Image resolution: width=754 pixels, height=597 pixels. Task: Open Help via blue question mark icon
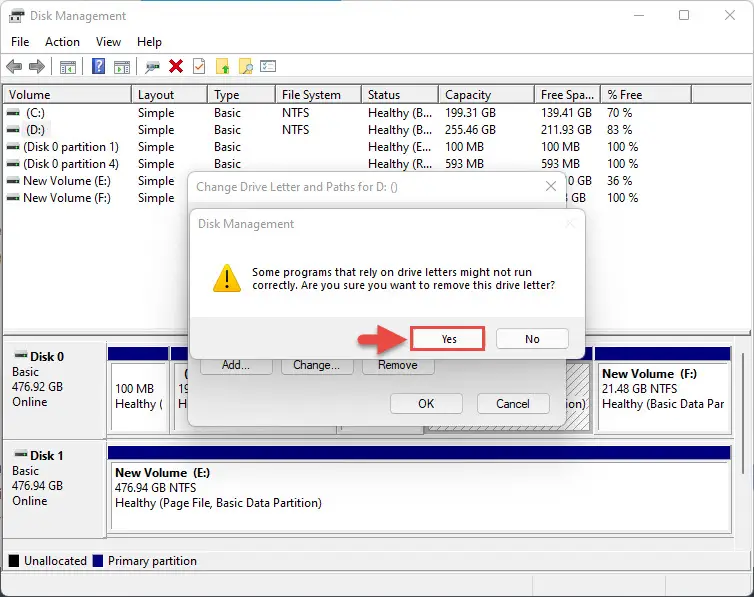98,66
